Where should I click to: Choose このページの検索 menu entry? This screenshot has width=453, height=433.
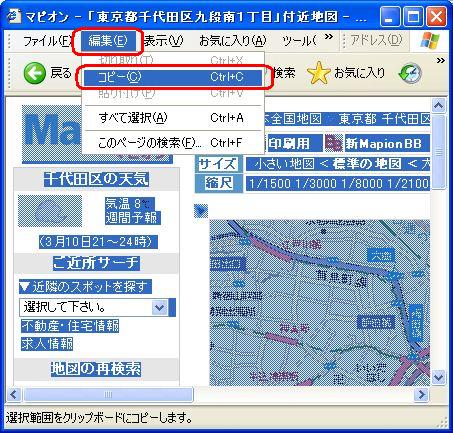tap(173, 143)
